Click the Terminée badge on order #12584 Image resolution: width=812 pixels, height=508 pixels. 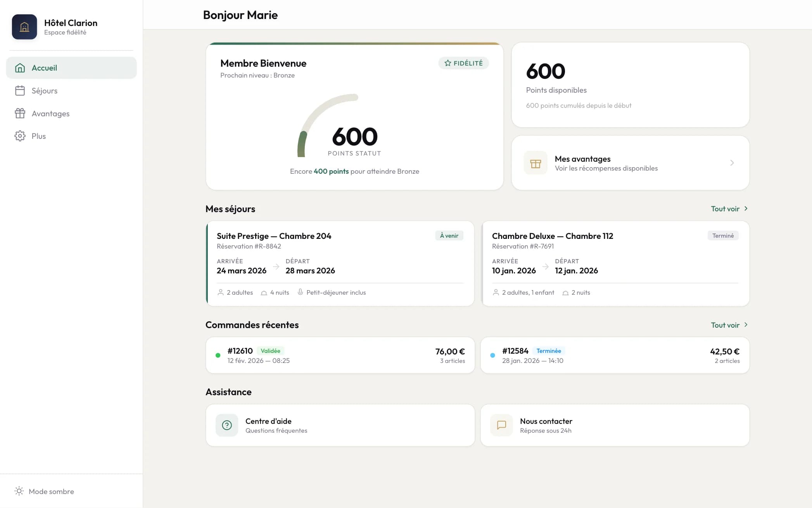[x=549, y=351]
